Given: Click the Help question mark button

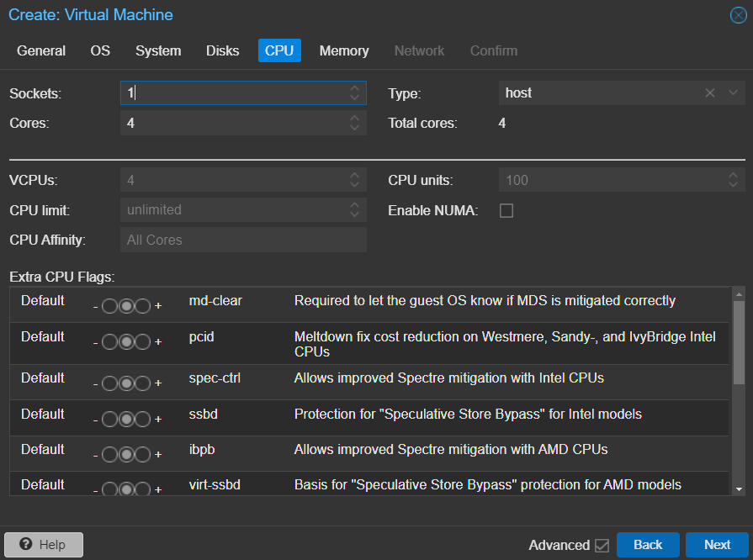Looking at the screenshot, I should [44, 545].
